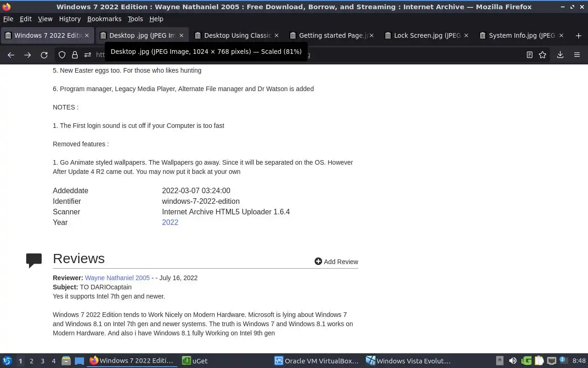Close the Desktop .jpg tab

pyautogui.click(x=181, y=35)
